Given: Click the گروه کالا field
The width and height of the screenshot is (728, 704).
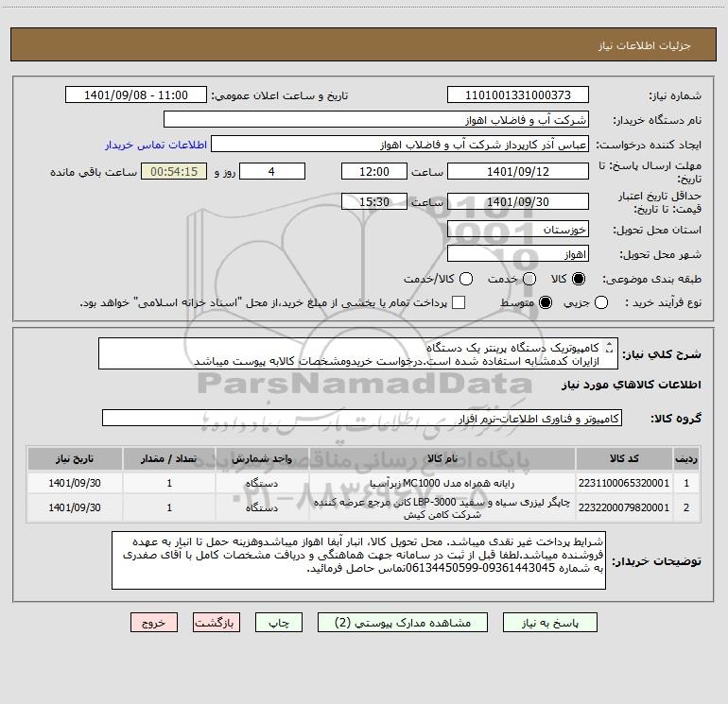Looking at the screenshot, I should point(362,418).
